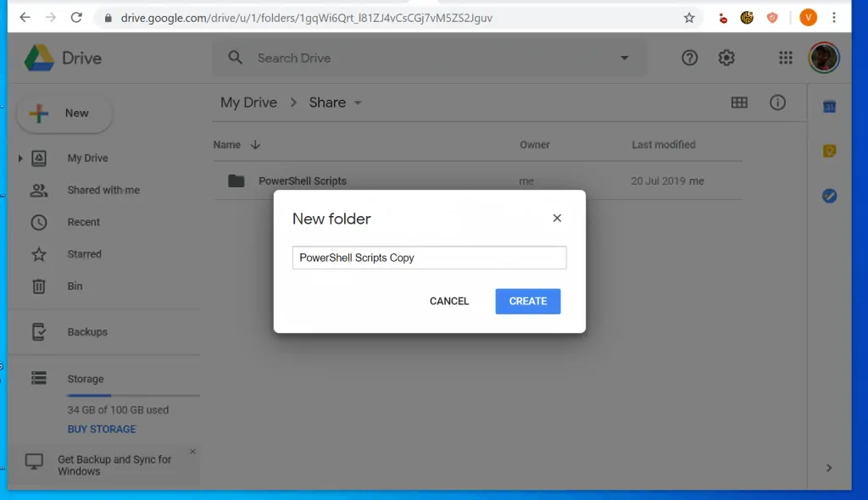The width and height of the screenshot is (868, 500).
Task: Open Google Calendar in the side panel
Action: click(x=829, y=106)
